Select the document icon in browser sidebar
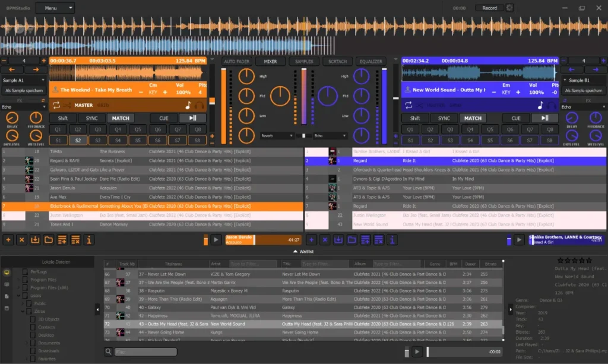This screenshot has width=608, height=364. click(7, 296)
